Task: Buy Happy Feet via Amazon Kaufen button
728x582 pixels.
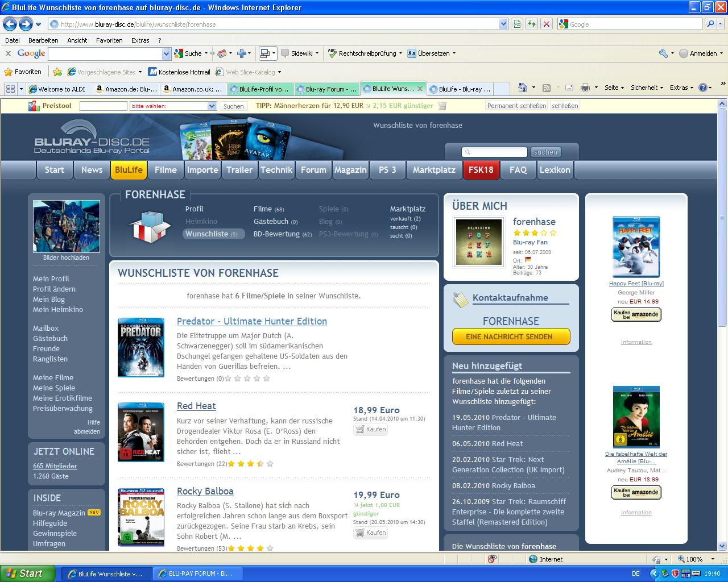Action: (636, 314)
